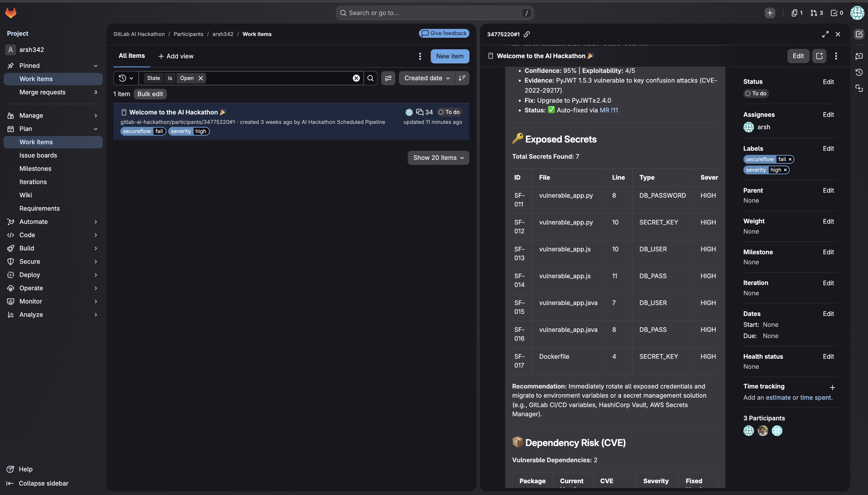Open the to-do list counter icon
868x495 pixels.
click(x=836, y=13)
